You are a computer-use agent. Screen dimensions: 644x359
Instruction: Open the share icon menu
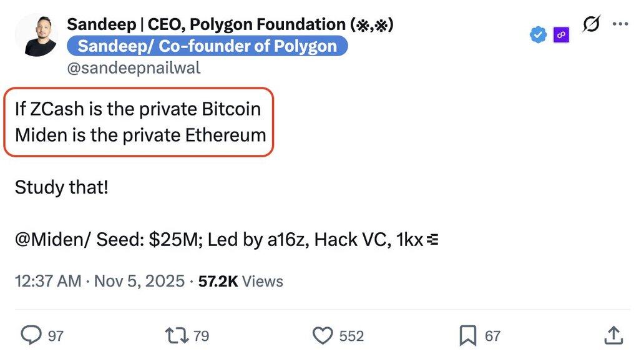click(613, 335)
